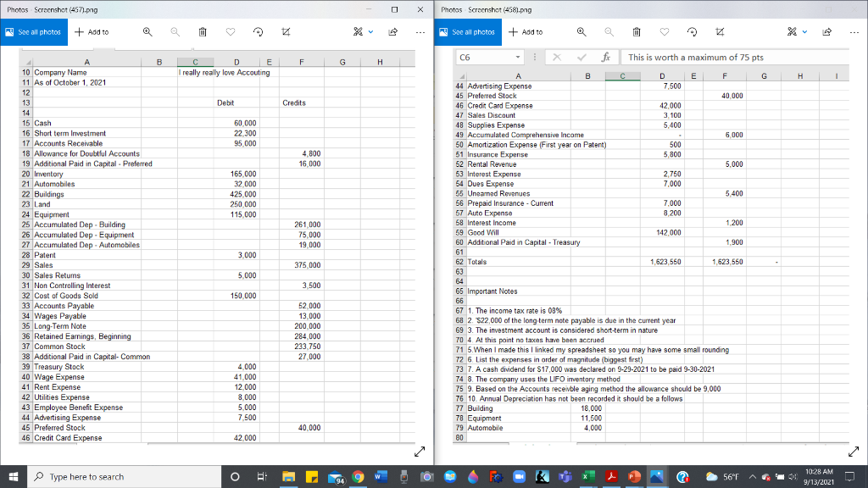Share the Screenshot (457) photo
868x488 pixels.
click(x=393, y=32)
